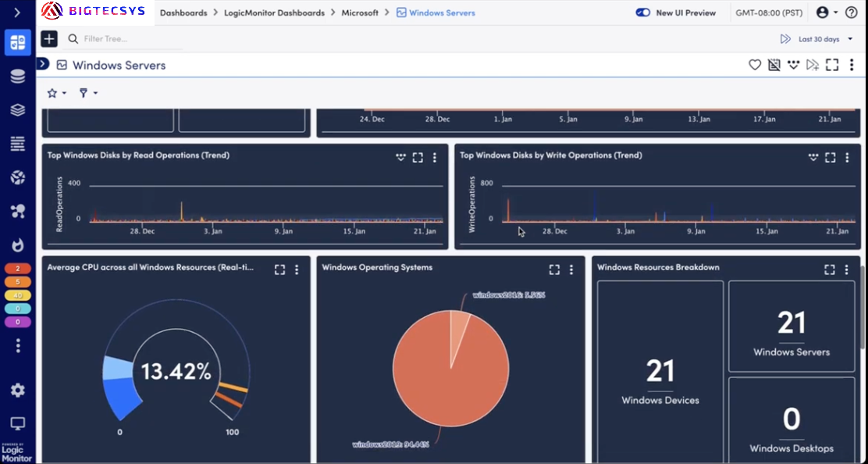Open the Last 30 days dropdown
The height and width of the screenshot is (464, 868).
[825, 39]
